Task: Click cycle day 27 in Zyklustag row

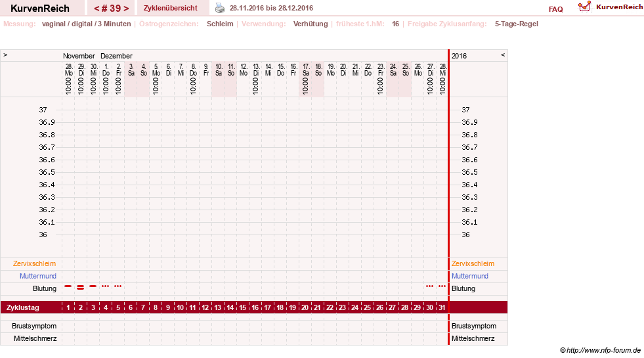Action: point(392,307)
